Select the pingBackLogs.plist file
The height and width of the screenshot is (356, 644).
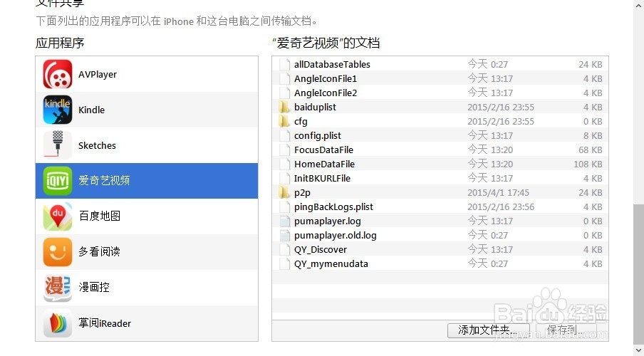coord(440,207)
